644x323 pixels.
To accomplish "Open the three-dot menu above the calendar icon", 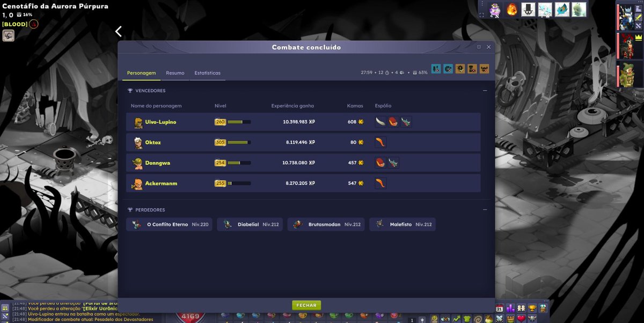I will click(x=546, y=301).
